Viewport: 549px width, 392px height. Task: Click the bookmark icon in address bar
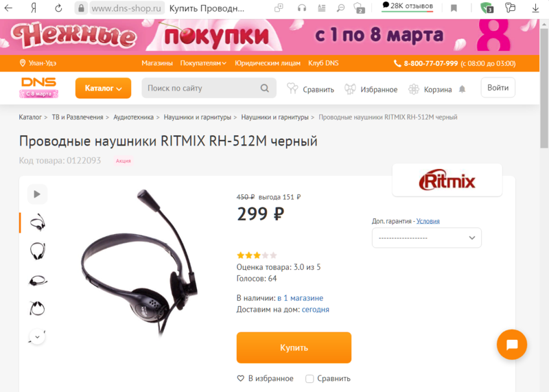[x=454, y=8]
